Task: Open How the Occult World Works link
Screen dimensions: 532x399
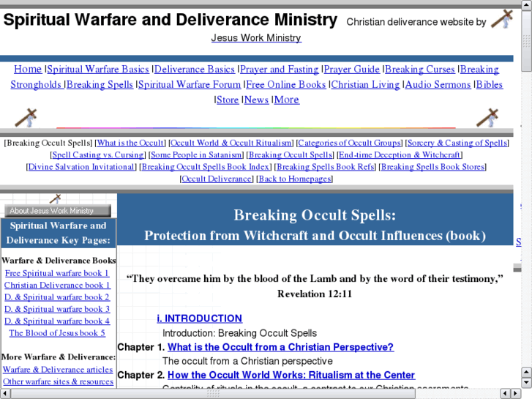Action: [291, 375]
